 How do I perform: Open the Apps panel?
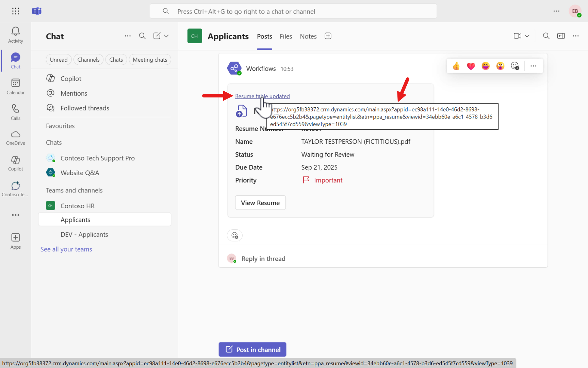pyautogui.click(x=15, y=240)
